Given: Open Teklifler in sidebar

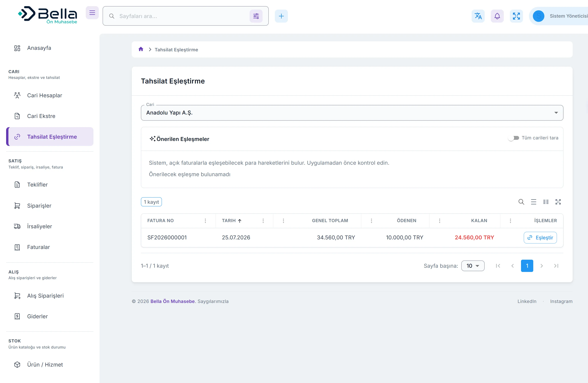Looking at the screenshot, I should pos(50,185).
